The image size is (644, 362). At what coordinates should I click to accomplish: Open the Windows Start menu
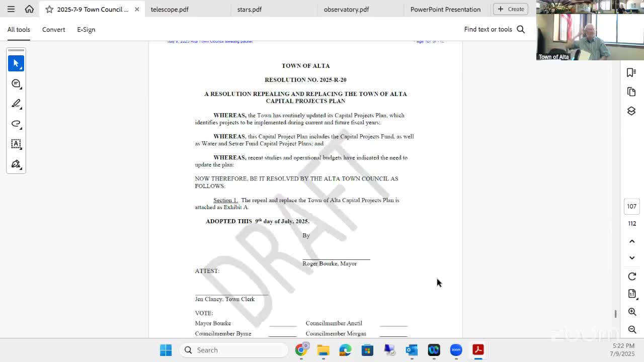(166, 350)
